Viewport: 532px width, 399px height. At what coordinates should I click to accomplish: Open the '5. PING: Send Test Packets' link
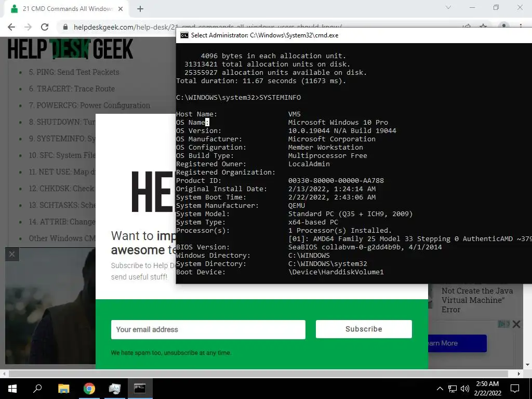[74, 72]
